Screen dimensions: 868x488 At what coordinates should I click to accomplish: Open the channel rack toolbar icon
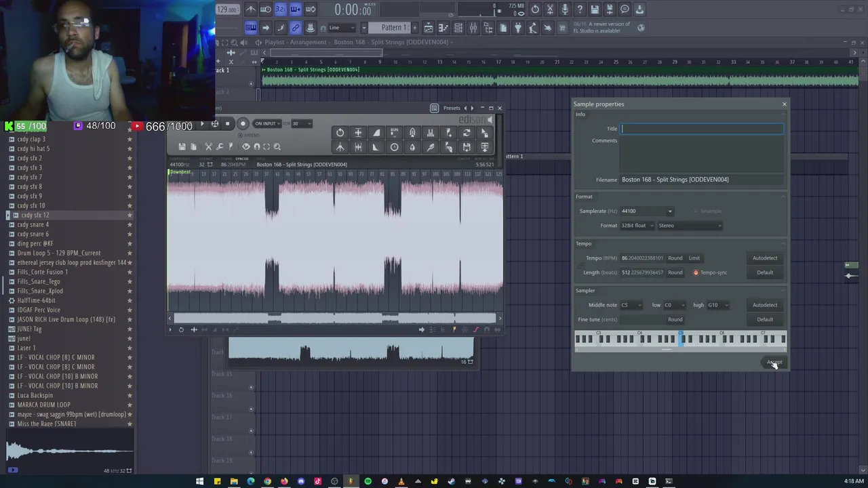coord(458,28)
